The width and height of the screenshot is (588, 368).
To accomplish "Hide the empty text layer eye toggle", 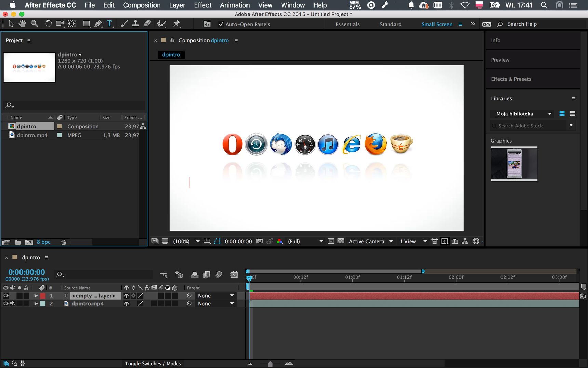I will (5, 296).
